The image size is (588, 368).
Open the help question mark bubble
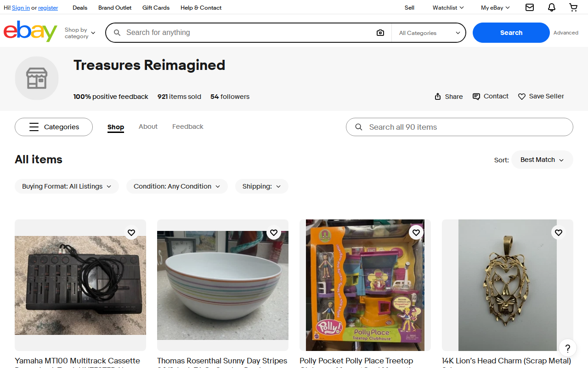tap(567, 348)
